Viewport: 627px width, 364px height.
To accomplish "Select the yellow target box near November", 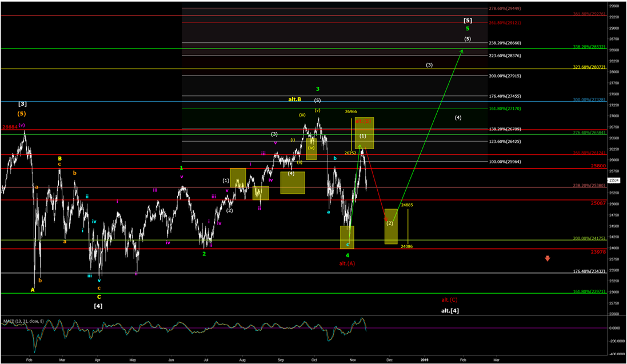I will click(365, 133).
